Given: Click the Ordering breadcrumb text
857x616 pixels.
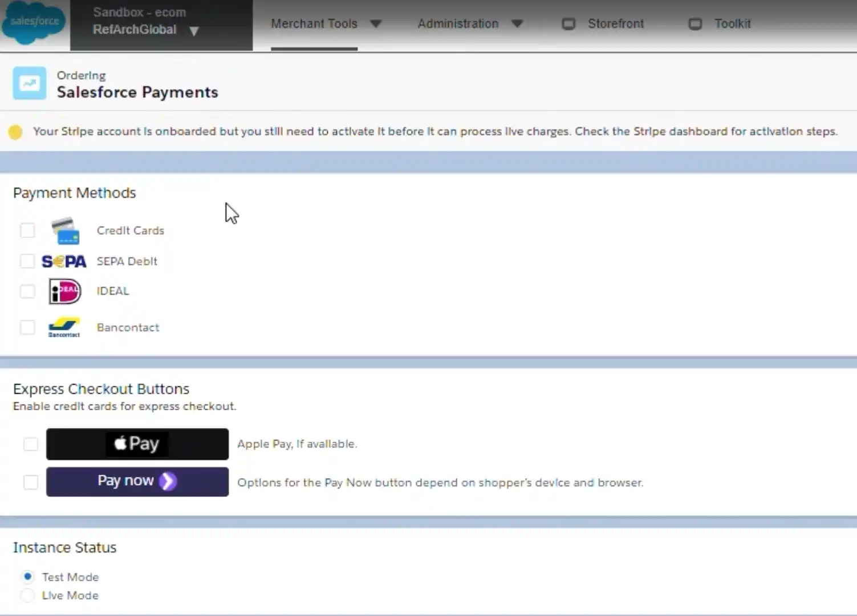Looking at the screenshot, I should 81,75.
